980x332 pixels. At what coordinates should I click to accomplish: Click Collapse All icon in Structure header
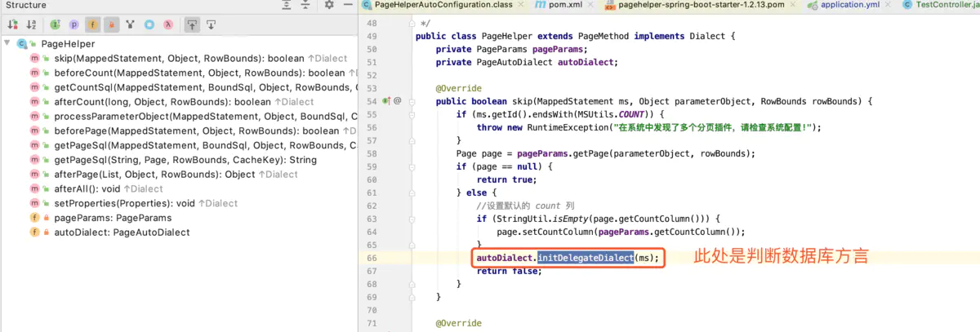(306, 5)
